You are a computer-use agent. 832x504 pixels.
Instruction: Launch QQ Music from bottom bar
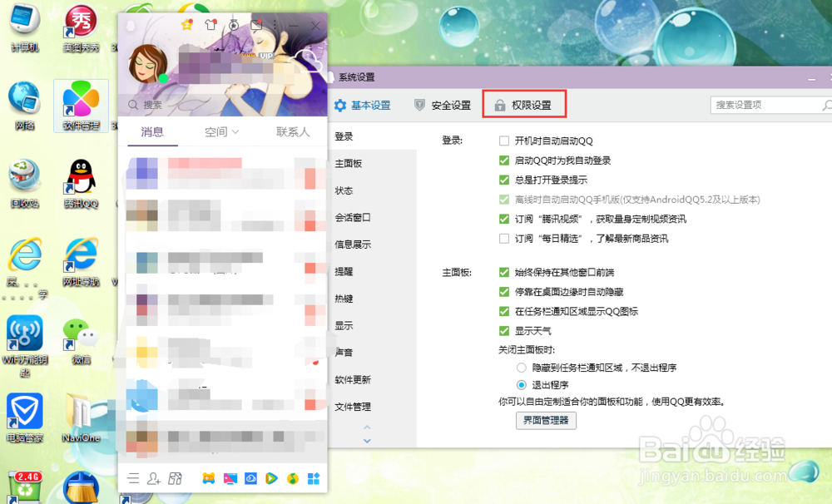[292, 478]
